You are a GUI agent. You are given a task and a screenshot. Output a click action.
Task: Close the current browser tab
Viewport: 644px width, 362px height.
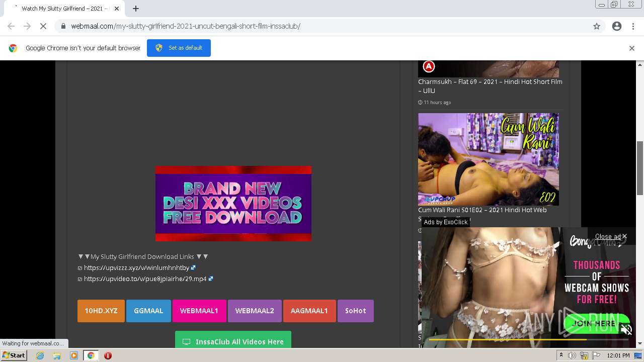pyautogui.click(x=117, y=9)
